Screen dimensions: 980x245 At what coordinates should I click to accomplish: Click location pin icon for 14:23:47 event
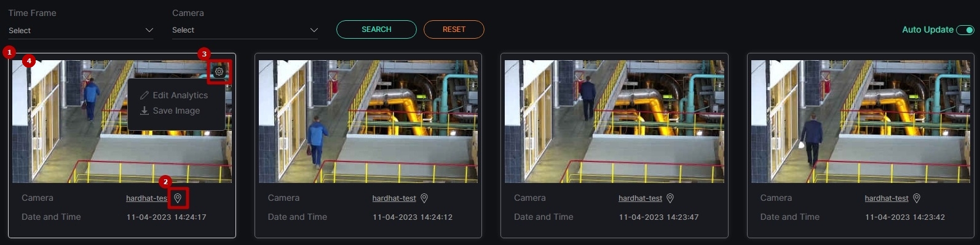pos(670,198)
